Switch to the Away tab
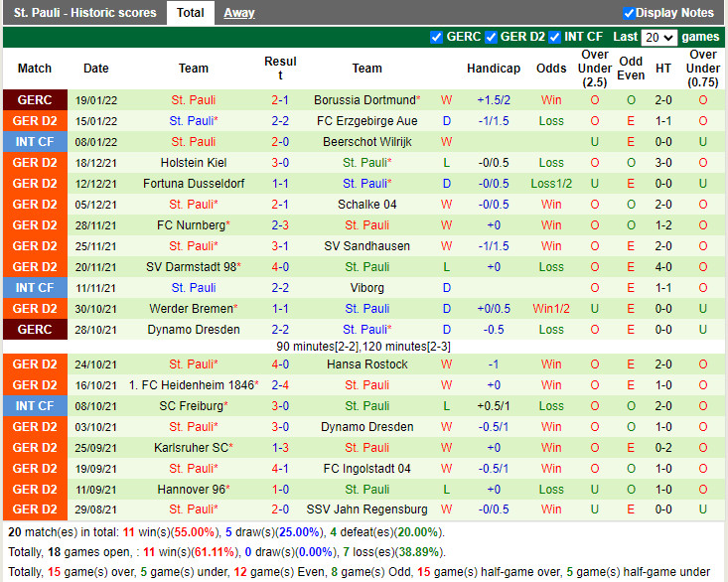 coord(239,13)
